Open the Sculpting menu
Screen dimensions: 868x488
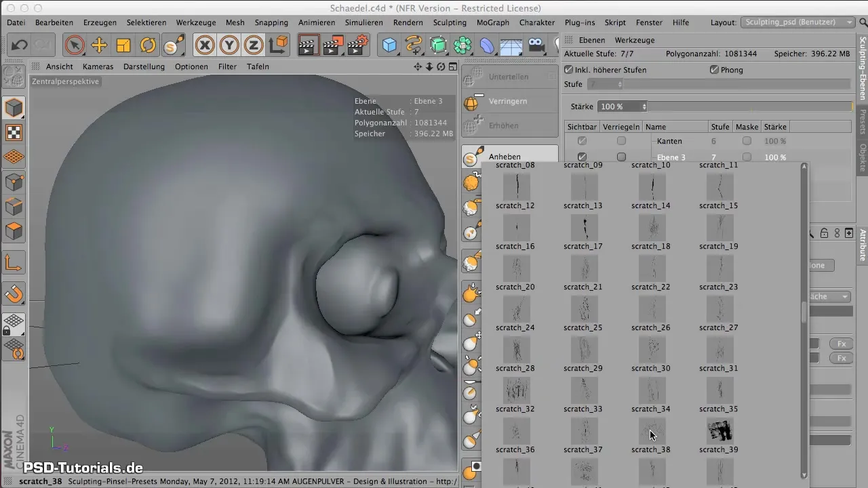tap(450, 22)
